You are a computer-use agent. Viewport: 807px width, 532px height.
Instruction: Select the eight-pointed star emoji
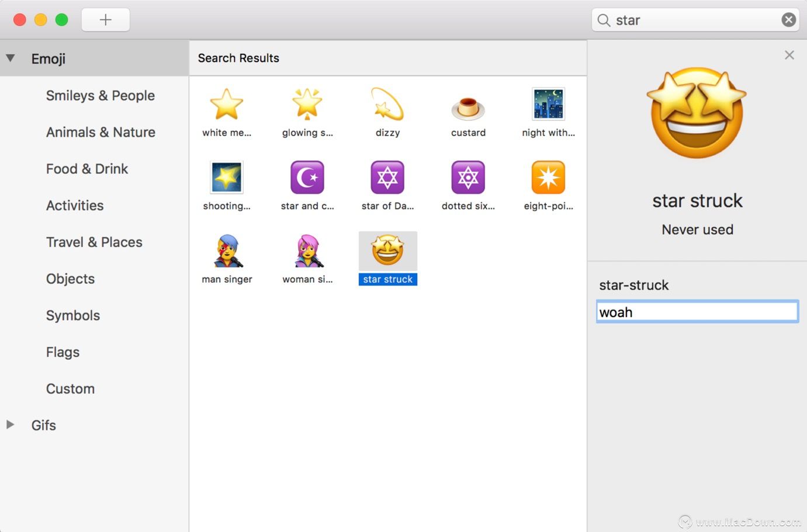(548, 178)
